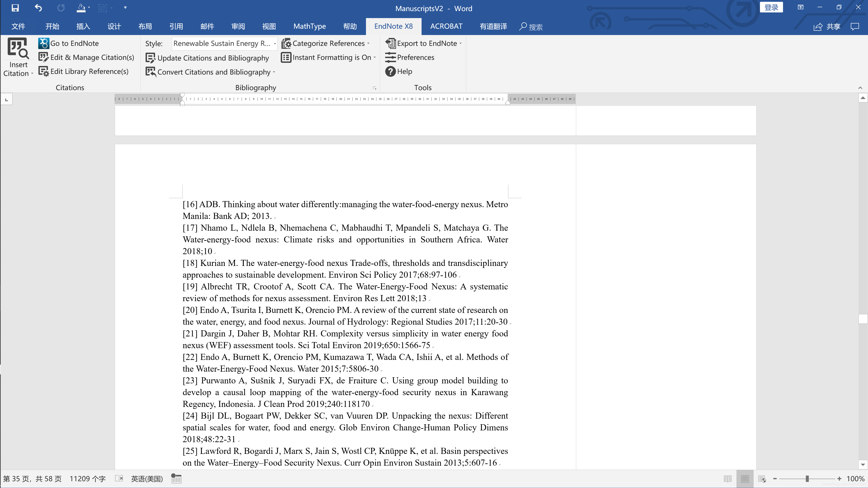Image resolution: width=868 pixels, height=488 pixels.
Task: Switch to Web Layout view in status bar
Action: 762,479
